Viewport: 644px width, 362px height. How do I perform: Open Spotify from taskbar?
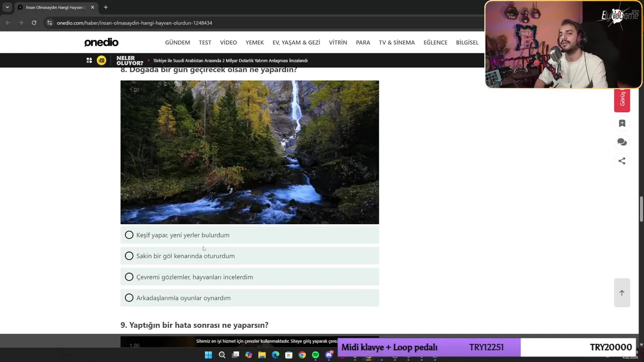315,355
